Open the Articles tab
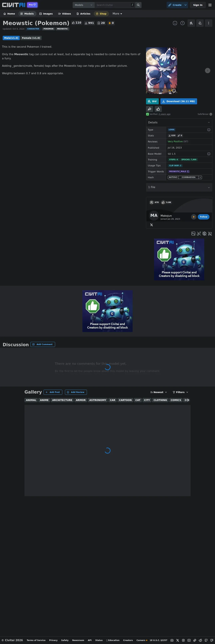Screen dimensions: 215x644 tap(84, 14)
